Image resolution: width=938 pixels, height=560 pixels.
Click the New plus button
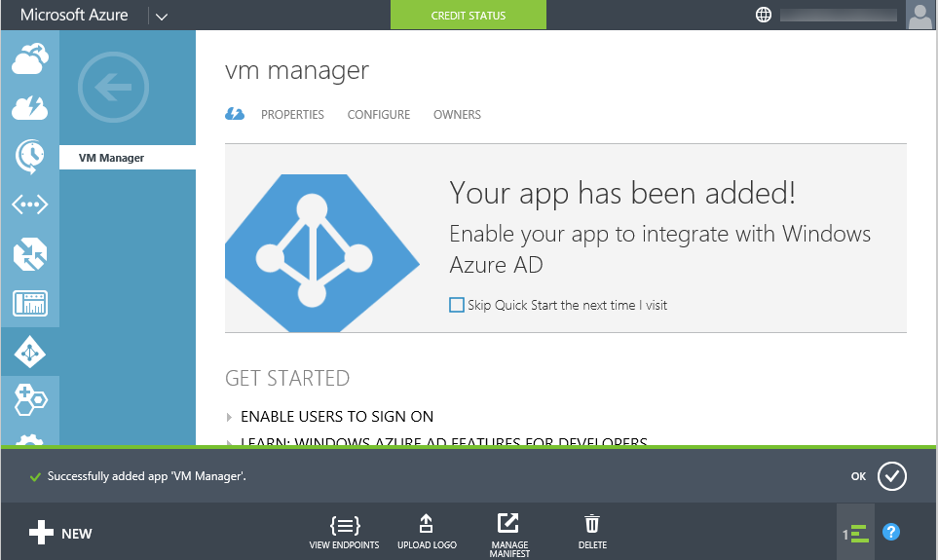pyautogui.click(x=60, y=533)
